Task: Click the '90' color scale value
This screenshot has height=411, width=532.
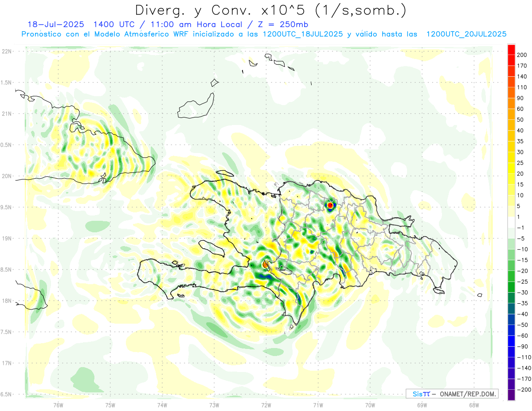Action: pyautogui.click(x=520, y=98)
